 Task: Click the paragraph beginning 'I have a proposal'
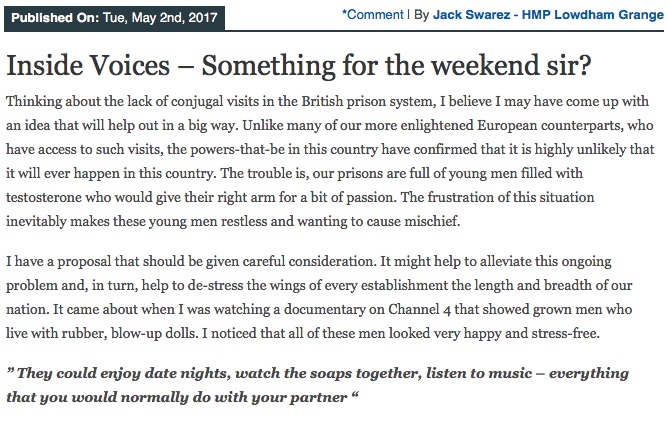pyautogui.click(x=319, y=297)
